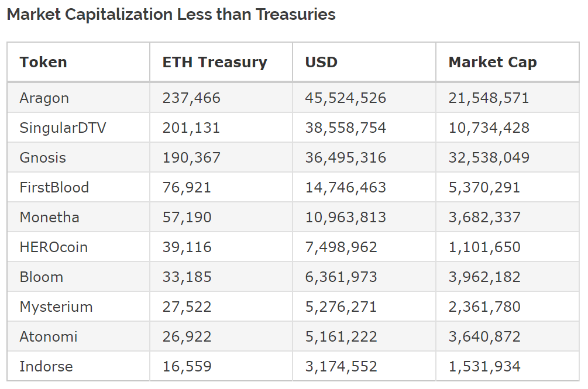The width and height of the screenshot is (588, 389).
Task: Select the SingularDTV token cell
Action: (x=63, y=128)
